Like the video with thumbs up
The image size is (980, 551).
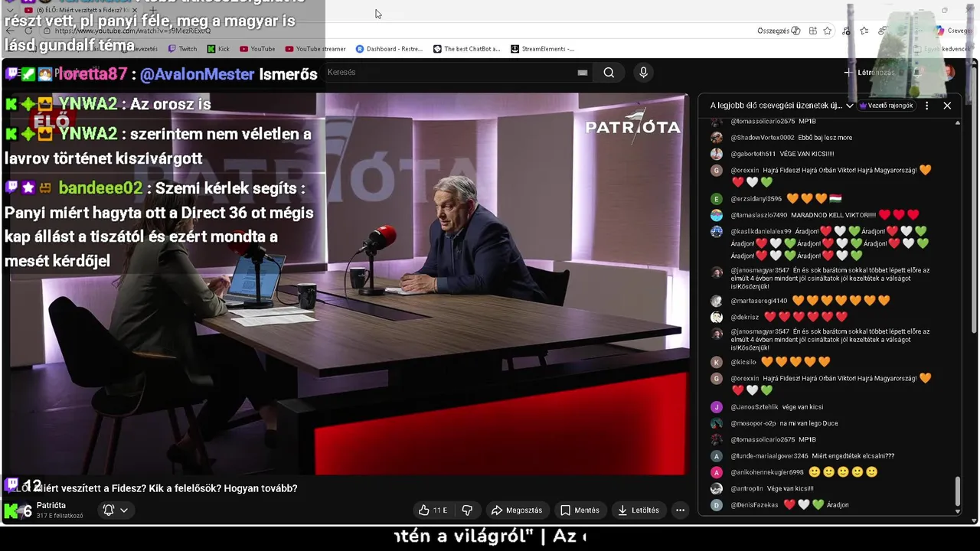coord(433,510)
